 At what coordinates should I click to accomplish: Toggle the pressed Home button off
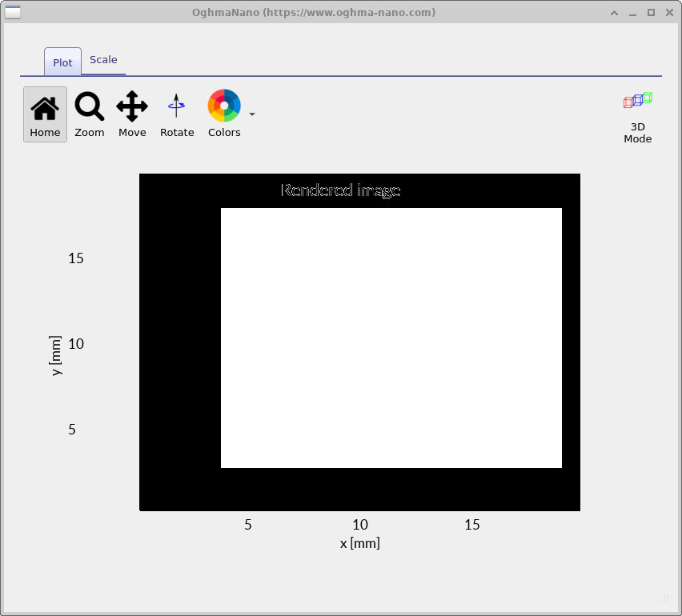45,114
